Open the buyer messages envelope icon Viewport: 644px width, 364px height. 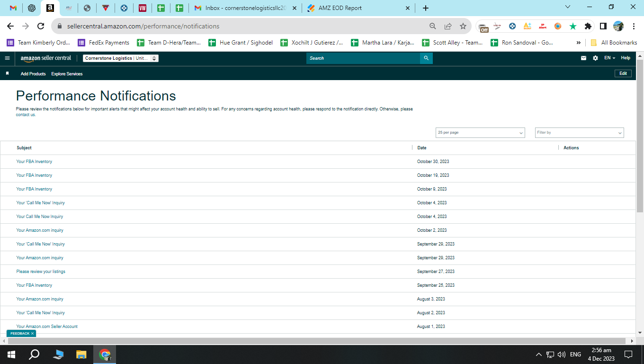click(x=583, y=58)
